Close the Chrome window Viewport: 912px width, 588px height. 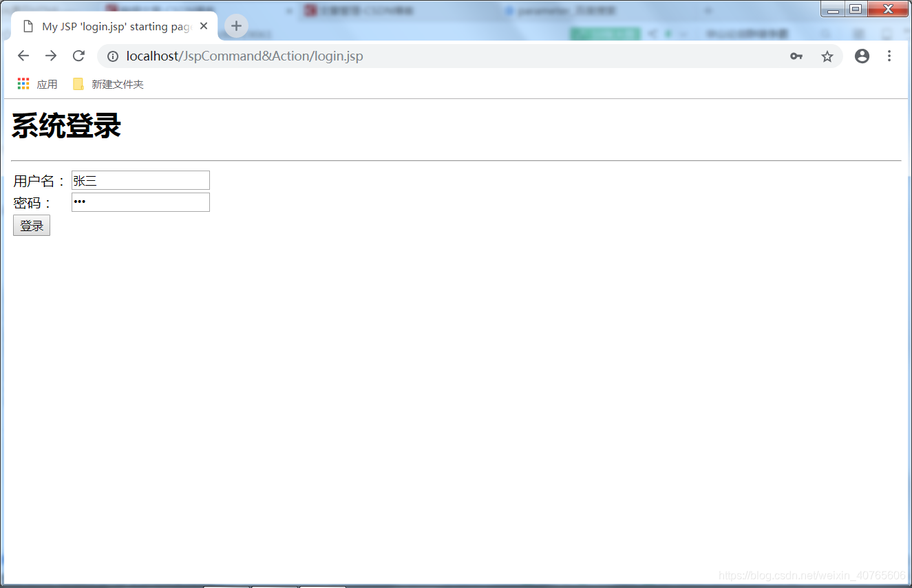tap(888, 9)
